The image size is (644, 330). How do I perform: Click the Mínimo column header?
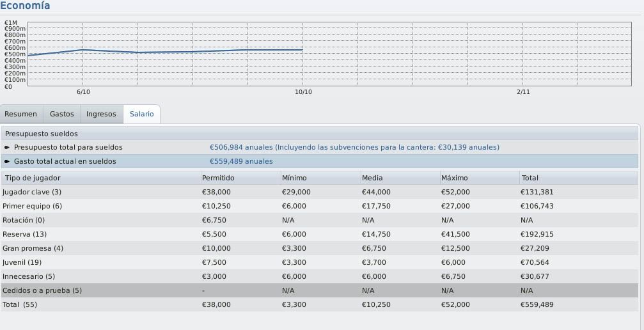[x=320, y=178]
